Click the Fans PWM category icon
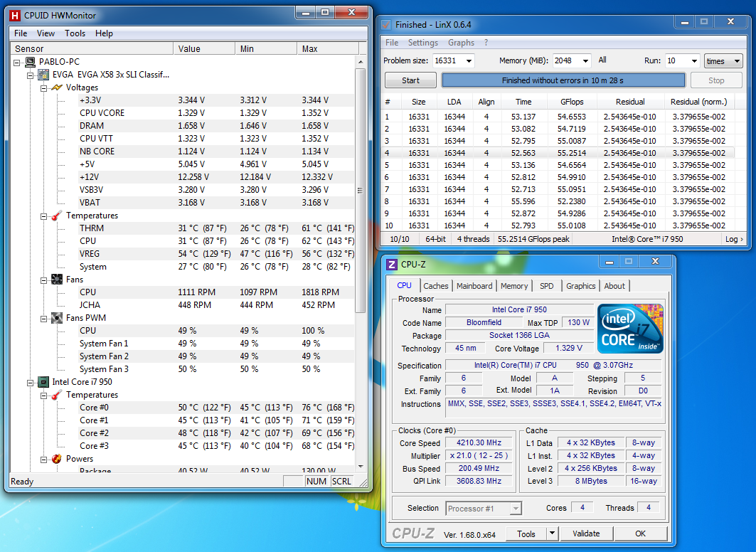Image resolution: width=756 pixels, height=552 pixels. 57,318
